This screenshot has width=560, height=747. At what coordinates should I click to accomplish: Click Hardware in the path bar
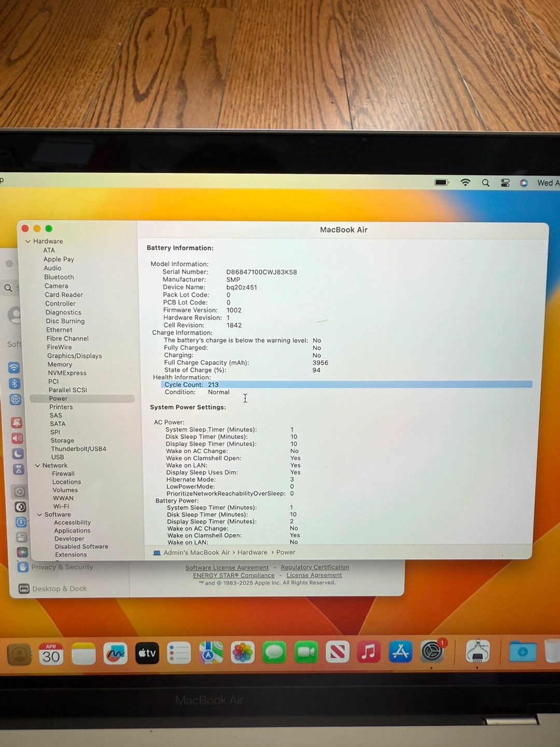click(x=253, y=552)
